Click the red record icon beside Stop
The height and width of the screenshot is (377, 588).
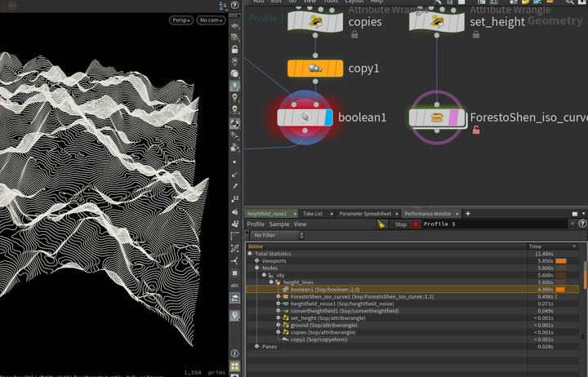(x=416, y=224)
